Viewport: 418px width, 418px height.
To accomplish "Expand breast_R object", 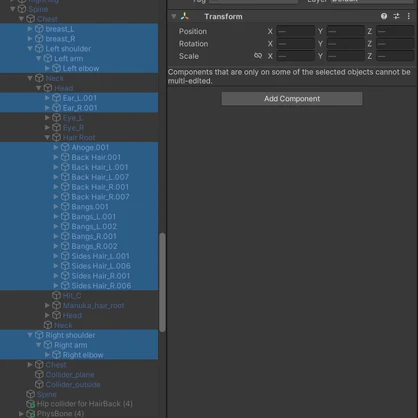I will (x=30, y=39).
